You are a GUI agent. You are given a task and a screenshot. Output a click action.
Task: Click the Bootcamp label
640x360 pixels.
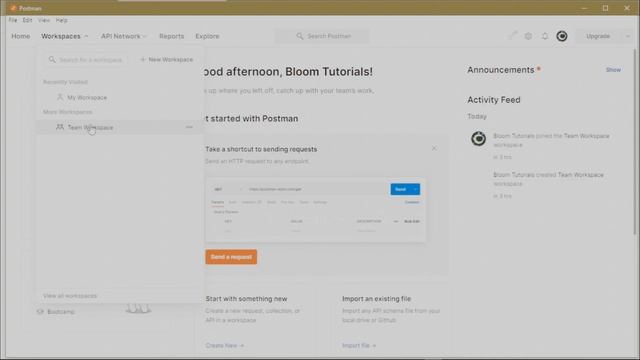pos(61,311)
